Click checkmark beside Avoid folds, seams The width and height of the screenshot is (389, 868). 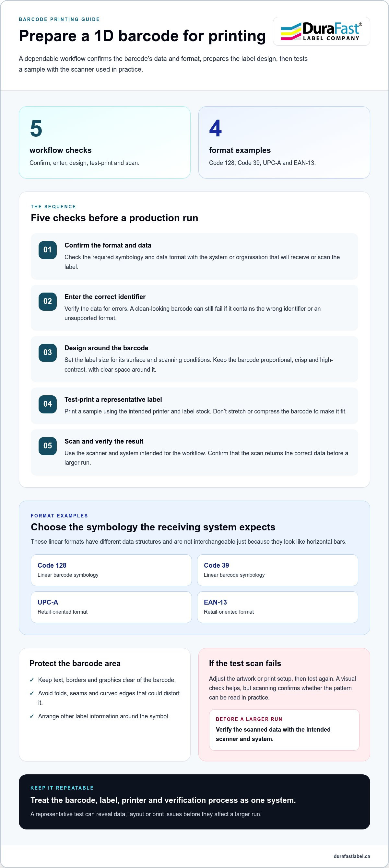click(x=32, y=693)
